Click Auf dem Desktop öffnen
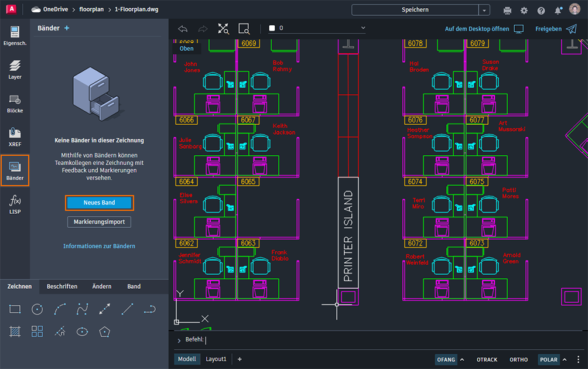 (484, 29)
